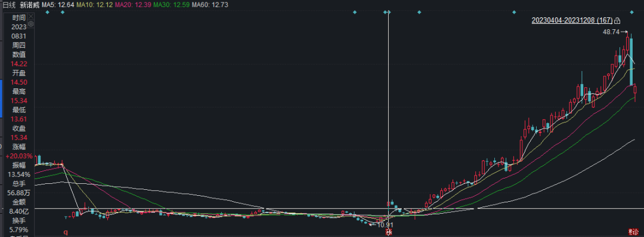The image size is (644, 237).
Task: Click the 周四 weekday text
Action: click(19, 45)
